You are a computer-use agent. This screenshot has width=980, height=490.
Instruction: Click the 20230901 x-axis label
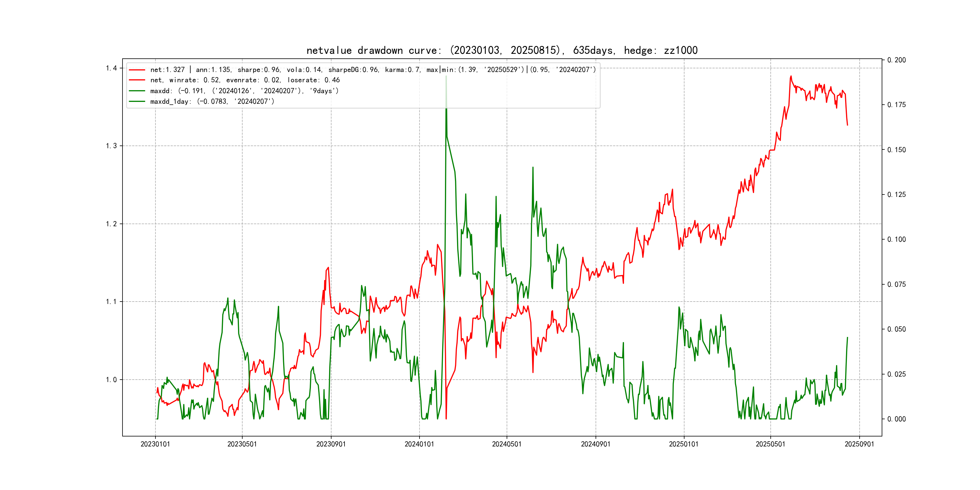click(331, 444)
